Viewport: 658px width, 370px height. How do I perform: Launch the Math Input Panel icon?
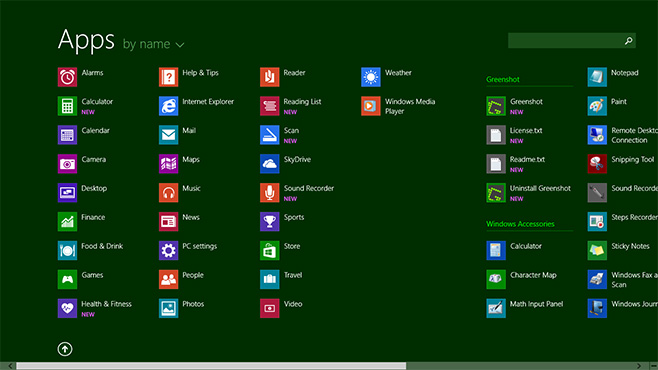[x=496, y=309]
